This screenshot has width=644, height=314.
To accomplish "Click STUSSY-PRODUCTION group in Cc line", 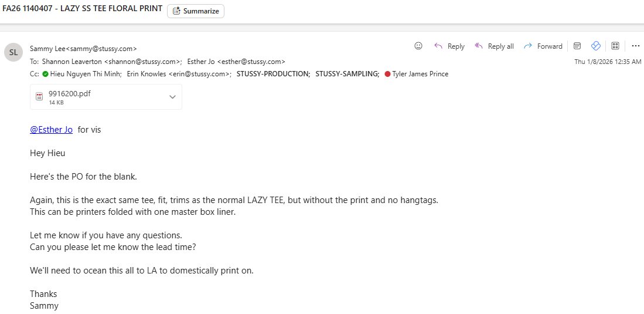I will 273,74.
